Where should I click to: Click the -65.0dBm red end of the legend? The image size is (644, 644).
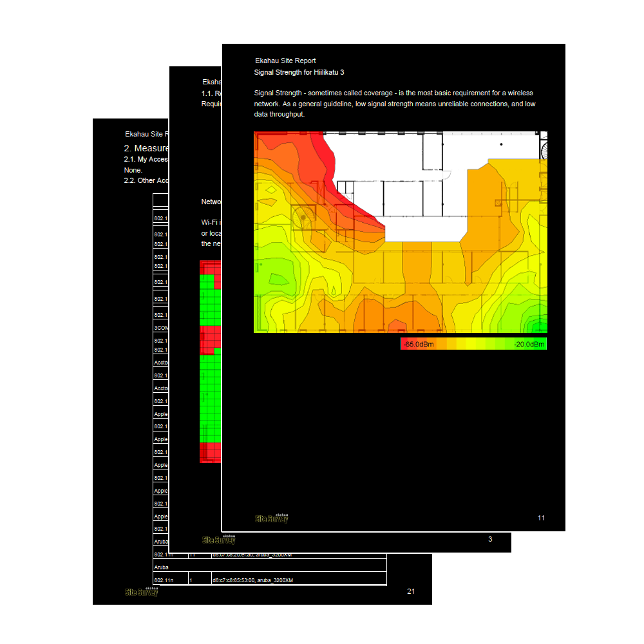418,344
